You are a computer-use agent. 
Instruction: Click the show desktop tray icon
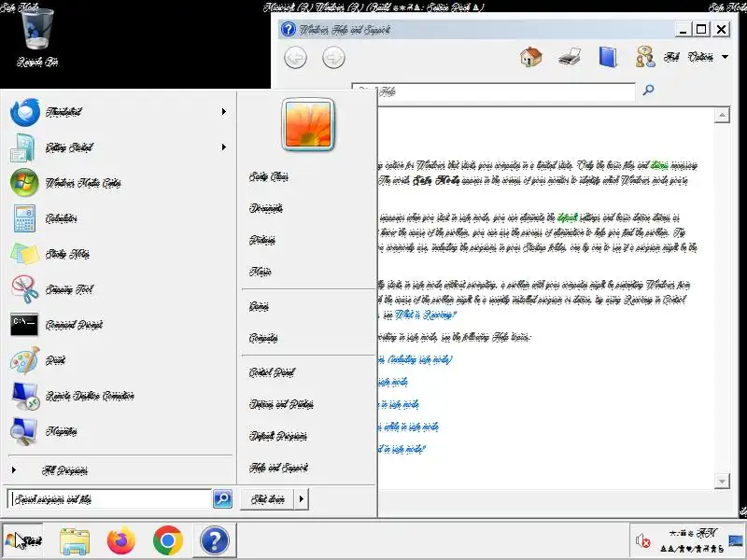[737, 540]
